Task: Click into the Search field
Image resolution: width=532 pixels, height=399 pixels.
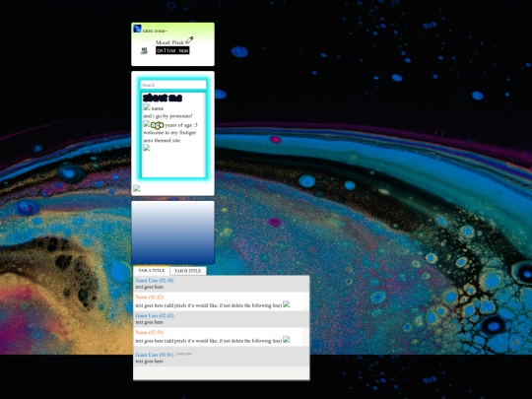Action: 173,85
